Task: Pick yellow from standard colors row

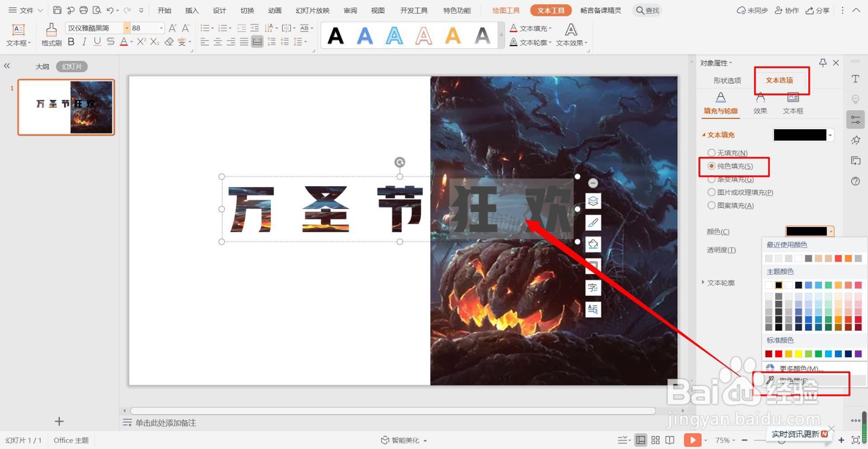Action: tap(799, 354)
